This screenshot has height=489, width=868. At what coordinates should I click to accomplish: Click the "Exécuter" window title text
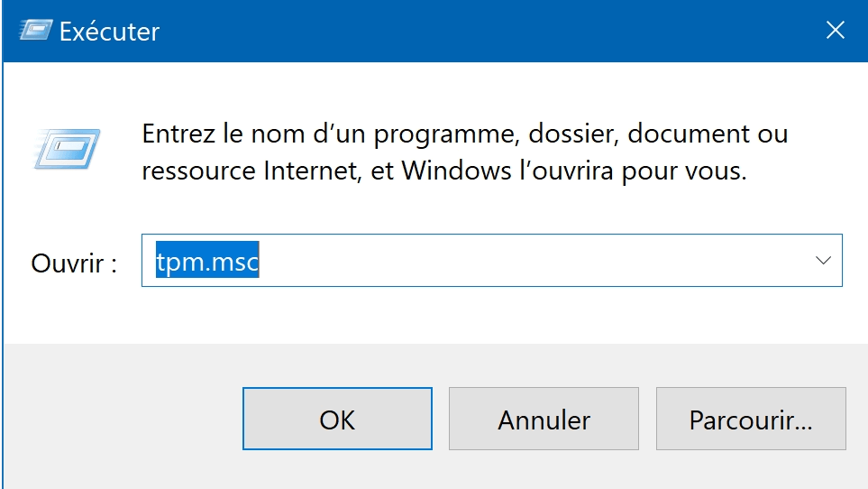tap(109, 32)
